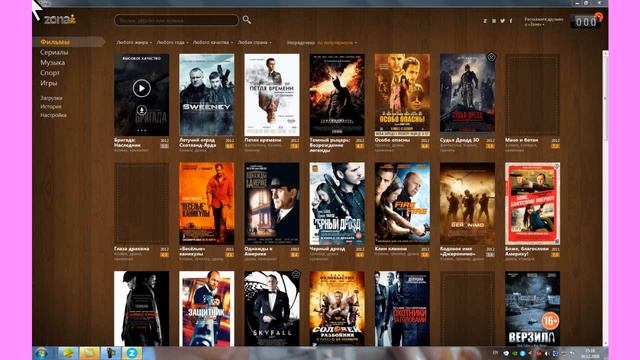Open Загрузки in the sidebar
The width and height of the screenshot is (640, 360).
tap(51, 98)
